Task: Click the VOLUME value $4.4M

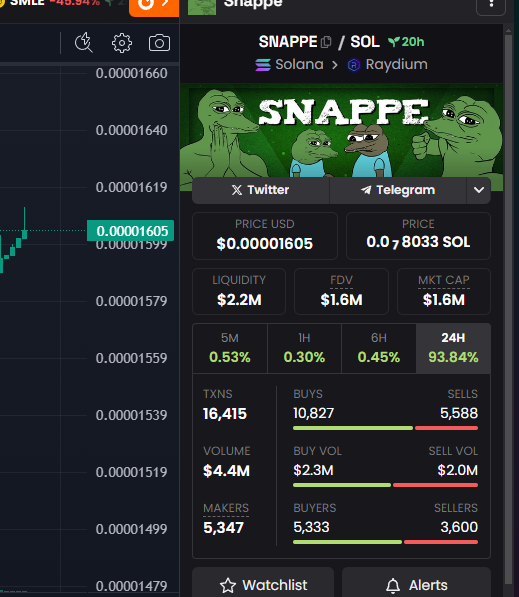Action: [x=226, y=471]
